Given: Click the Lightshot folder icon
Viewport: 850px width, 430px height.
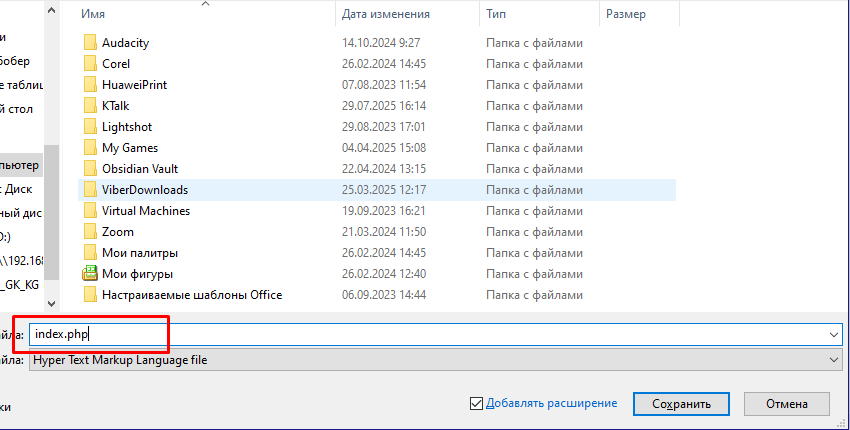Looking at the screenshot, I should (90, 127).
